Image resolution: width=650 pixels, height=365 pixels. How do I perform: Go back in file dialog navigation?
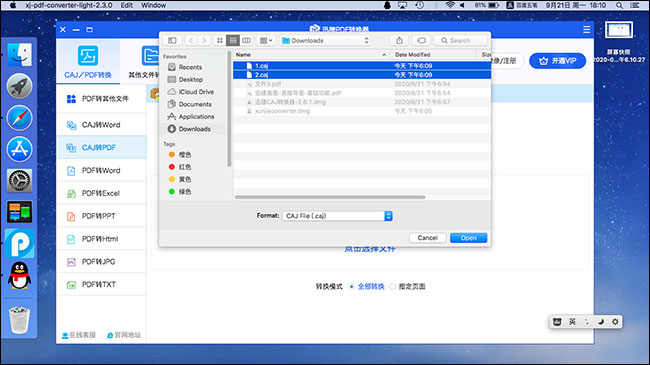(191, 40)
